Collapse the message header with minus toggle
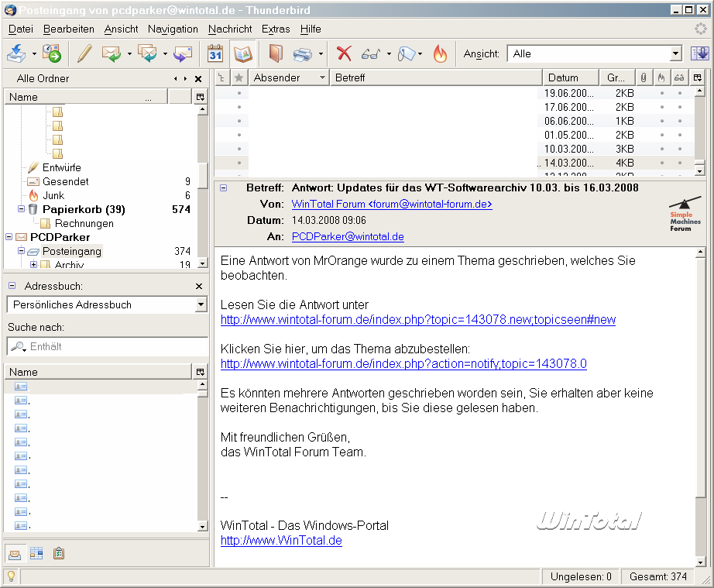 click(224, 187)
